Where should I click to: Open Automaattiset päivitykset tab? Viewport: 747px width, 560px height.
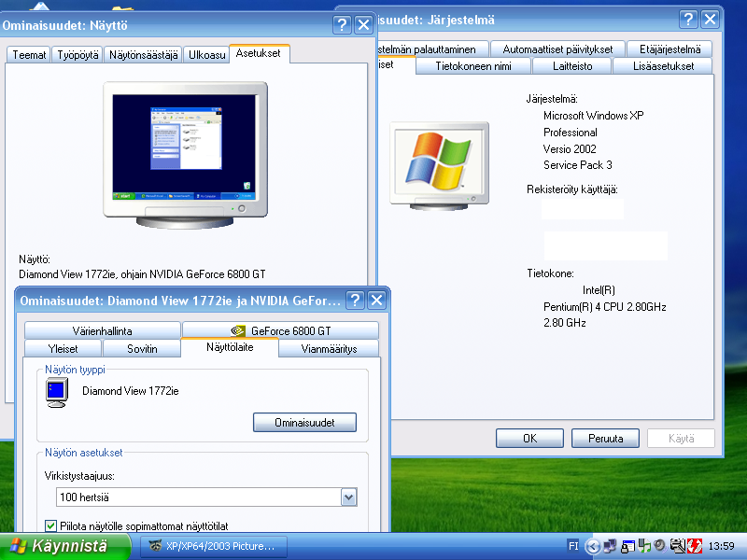pyautogui.click(x=557, y=49)
